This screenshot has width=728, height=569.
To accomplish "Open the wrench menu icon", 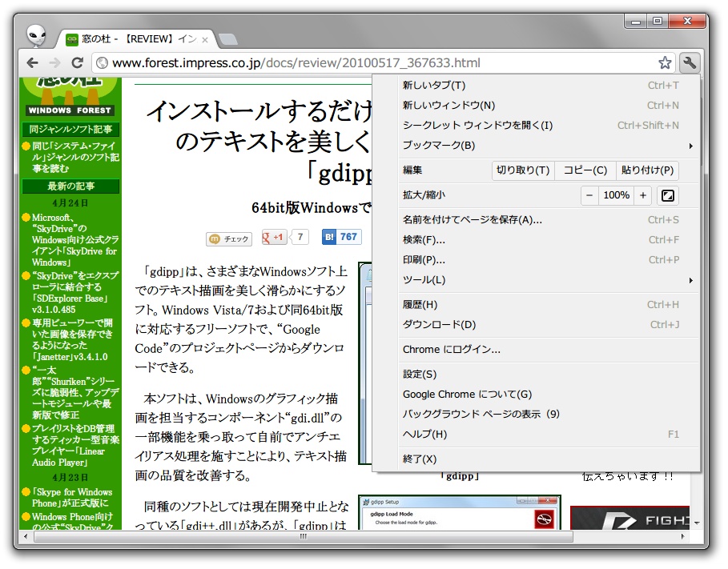I will (x=688, y=62).
